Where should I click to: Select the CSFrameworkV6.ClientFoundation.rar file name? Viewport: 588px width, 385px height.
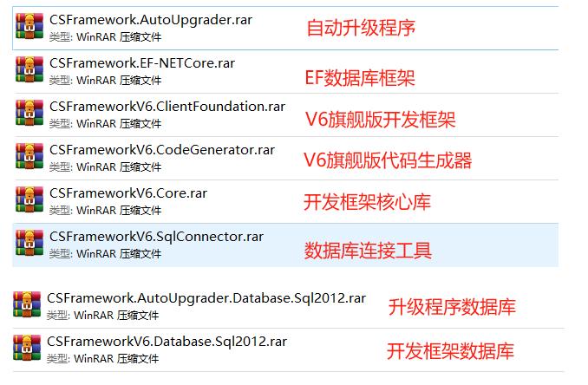(x=167, y=106)
